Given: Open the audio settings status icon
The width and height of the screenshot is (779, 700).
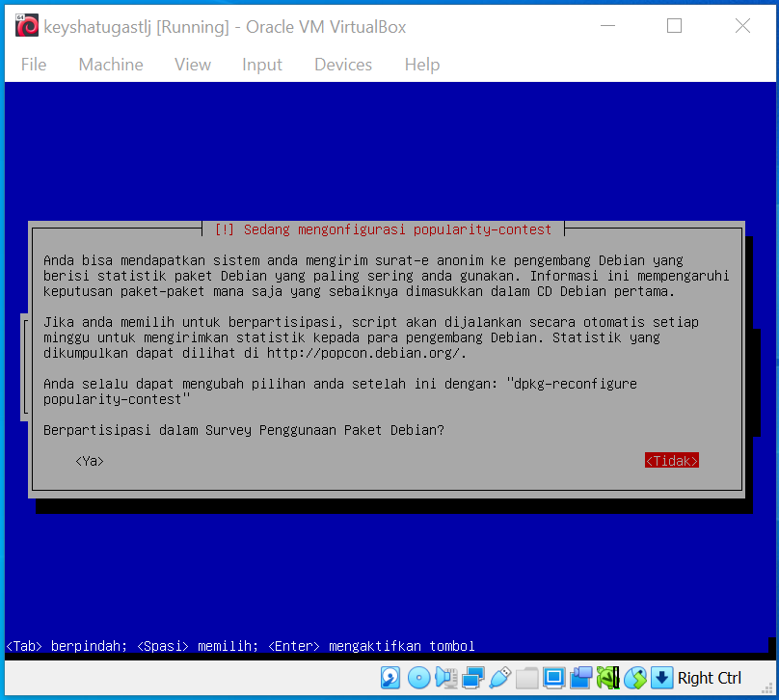Looking at the screenshot, I should pos(445,678).
